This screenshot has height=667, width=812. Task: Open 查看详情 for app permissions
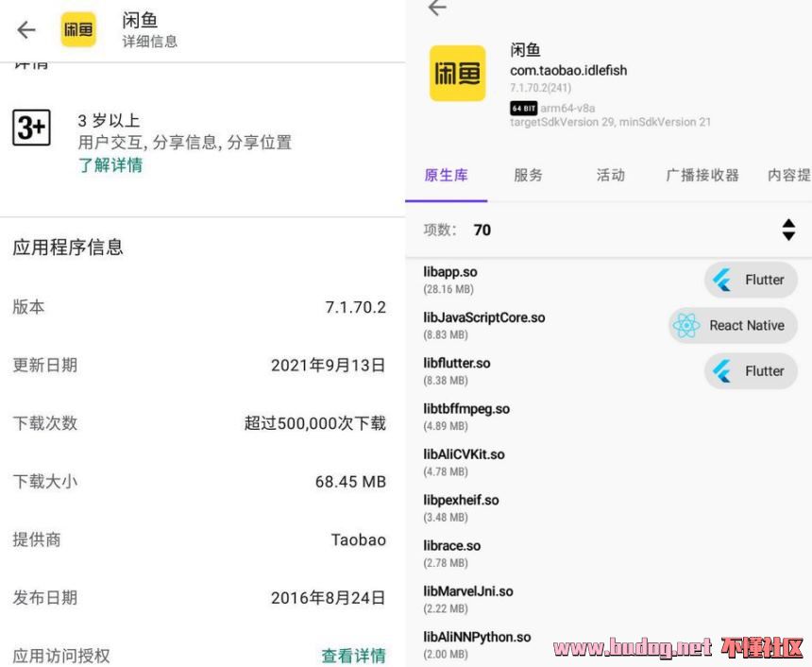tap(354, 656)
